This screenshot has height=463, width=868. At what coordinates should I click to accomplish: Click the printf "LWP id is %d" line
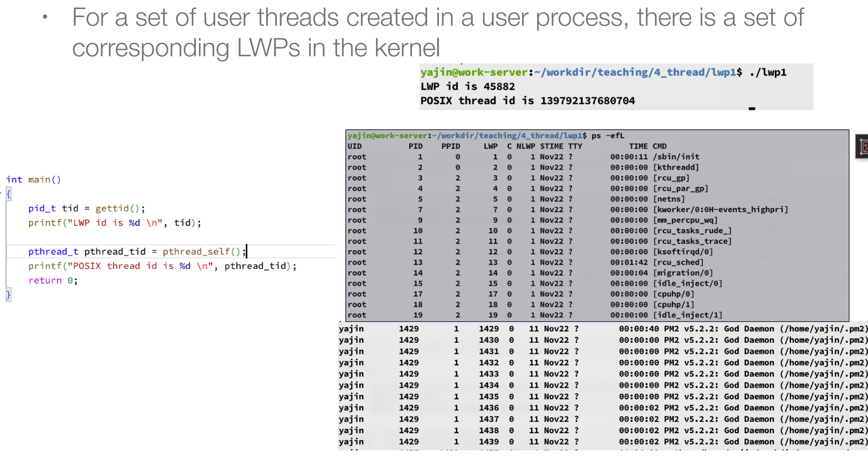115,223
